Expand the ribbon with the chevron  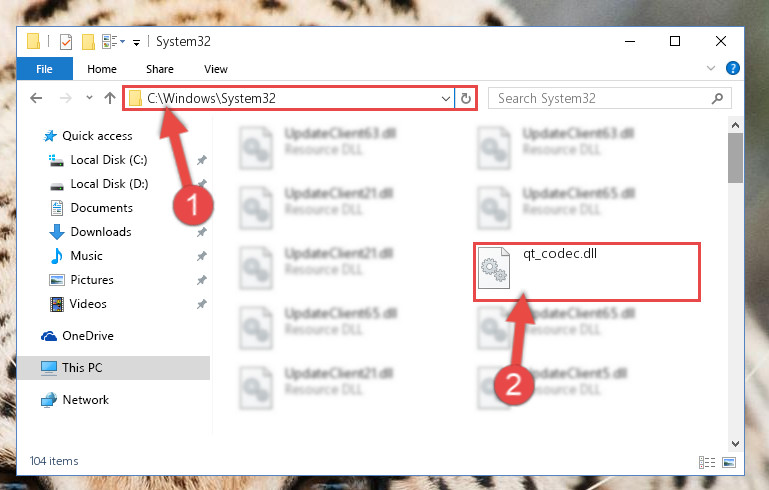click(x=711, y=68)
